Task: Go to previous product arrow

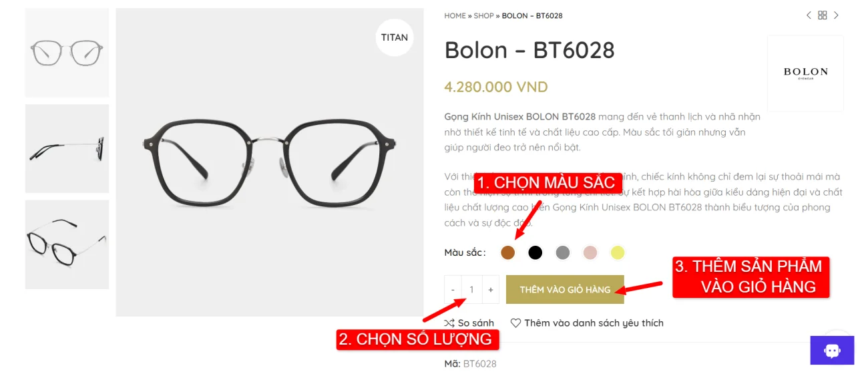Action: [809, 15]
